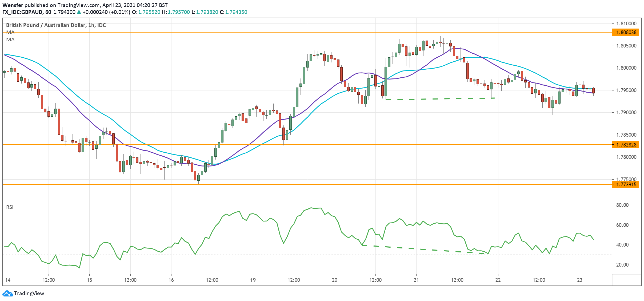This screenshot has width=644, height=301.
Task: Toggle visibility of the first MA legend
Action: (x=10, y=33)
